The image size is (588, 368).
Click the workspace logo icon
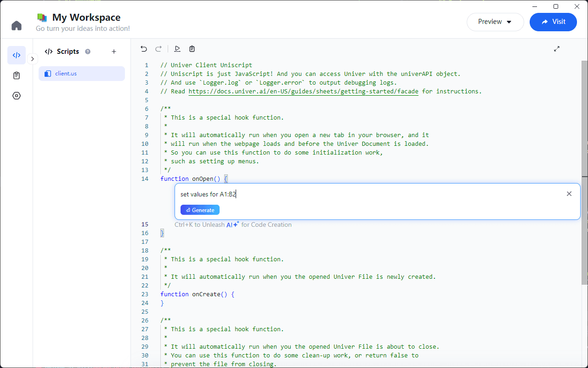point(42,17)
